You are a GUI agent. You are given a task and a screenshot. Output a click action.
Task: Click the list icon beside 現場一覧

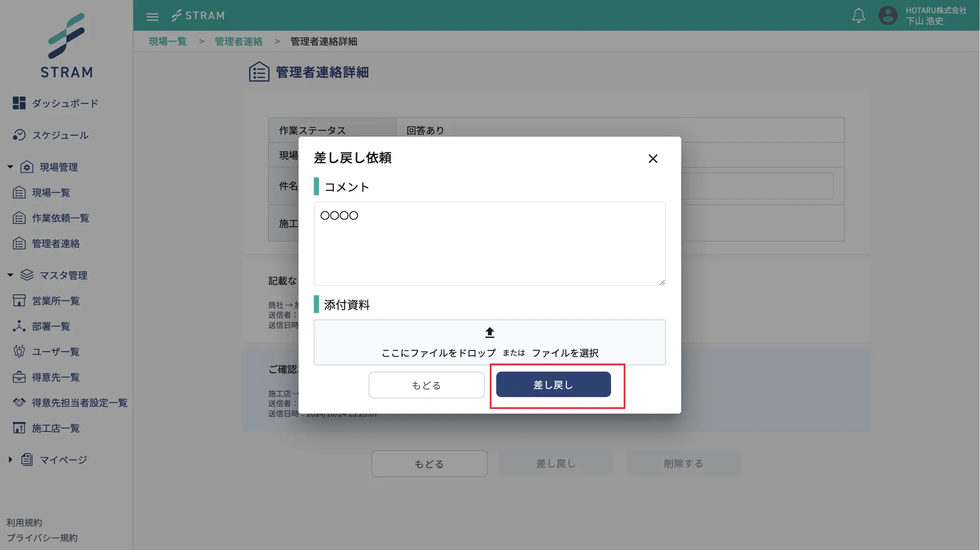[19, 192]
